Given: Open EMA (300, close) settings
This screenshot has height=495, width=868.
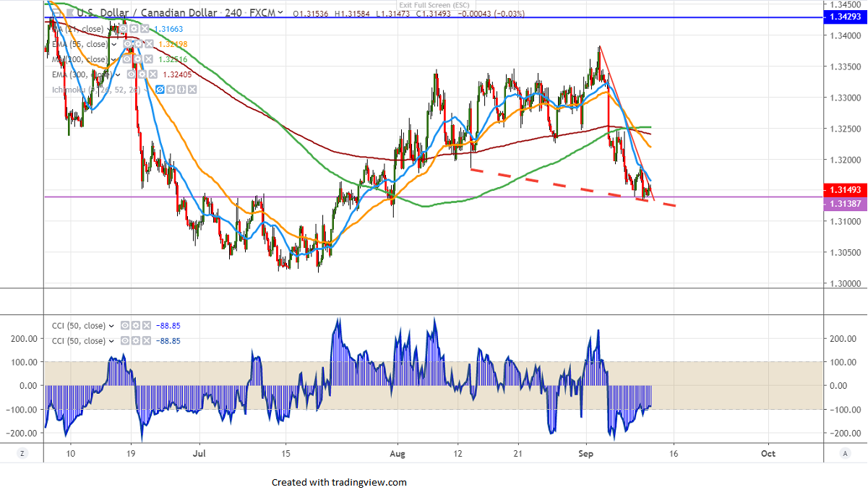Looking at the screenshot, I should (142, 74).
